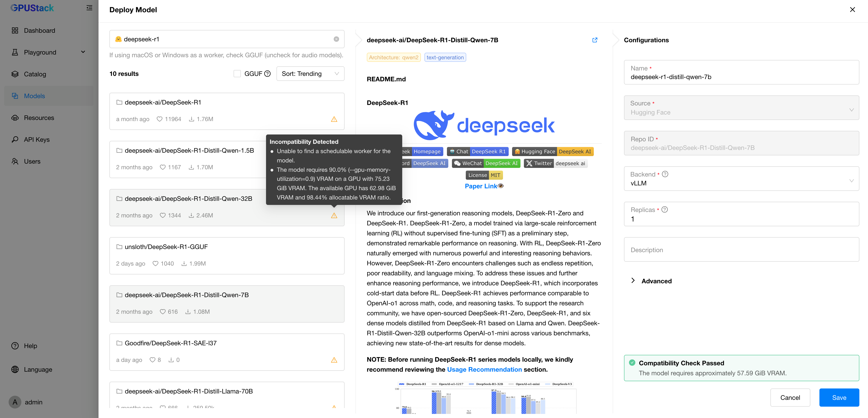Expand the Playground submenu chevron

coord(83,52)
